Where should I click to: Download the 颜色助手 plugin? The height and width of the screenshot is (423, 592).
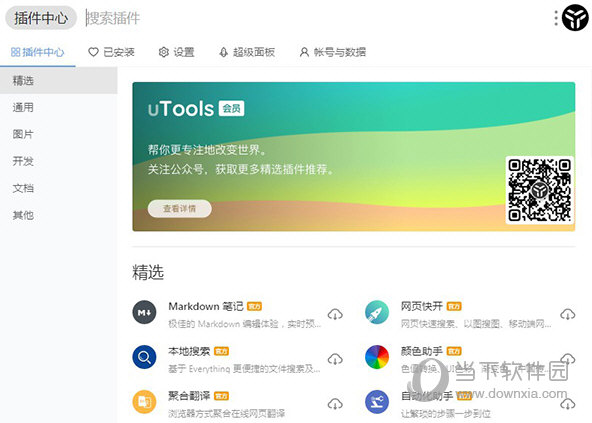(567, 358)
